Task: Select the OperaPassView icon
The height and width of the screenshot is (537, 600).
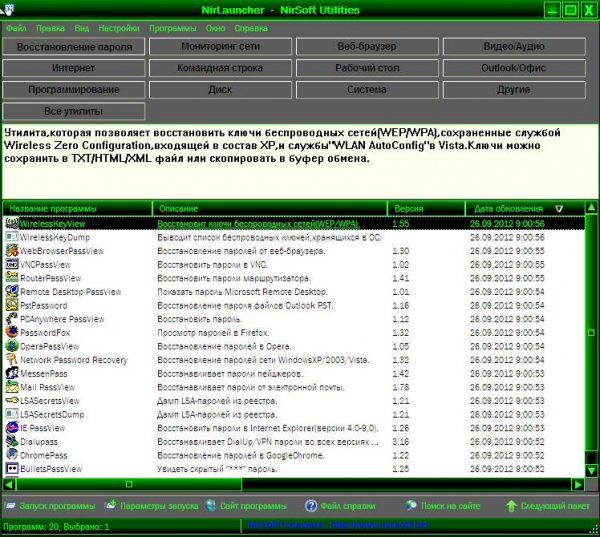Action: [x=12, y=346]
